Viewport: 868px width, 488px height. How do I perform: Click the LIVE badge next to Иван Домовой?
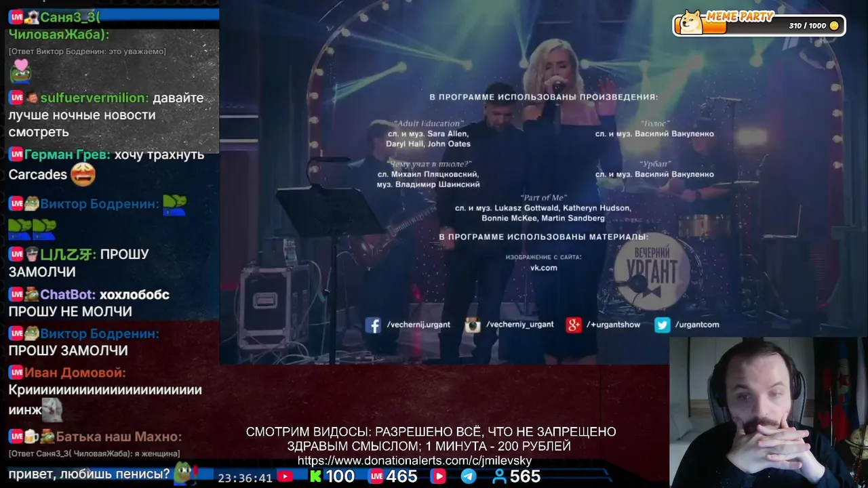click(16, 373)
